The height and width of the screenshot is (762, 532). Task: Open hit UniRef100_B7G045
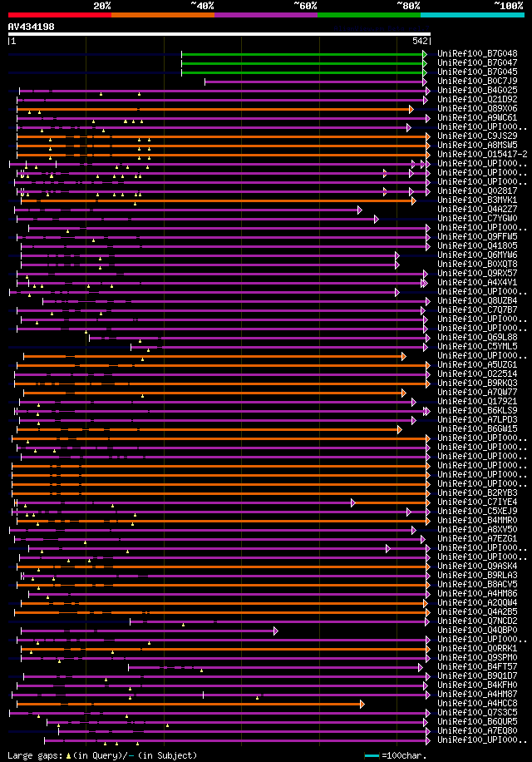(x=477, y=72)
